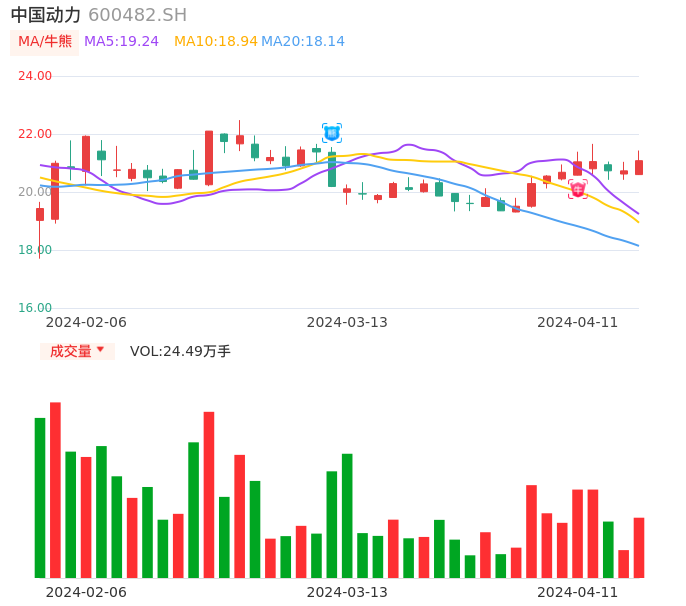Click the red triangle arrow beside 成交量
Screen dimensions: 686x606
tap(100, 350)
